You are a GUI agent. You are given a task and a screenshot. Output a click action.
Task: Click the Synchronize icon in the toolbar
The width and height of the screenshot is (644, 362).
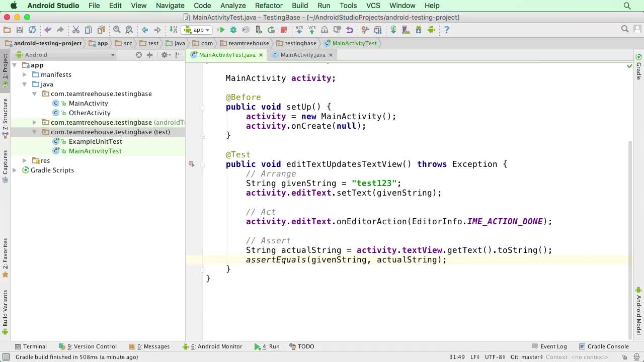pyautogui.click(x=32, y=30)
